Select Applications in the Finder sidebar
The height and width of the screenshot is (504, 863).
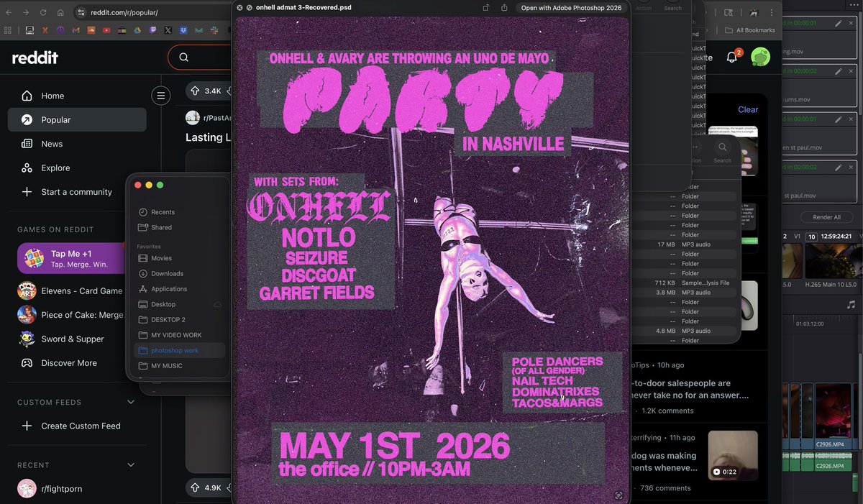(x=179, y=288)
